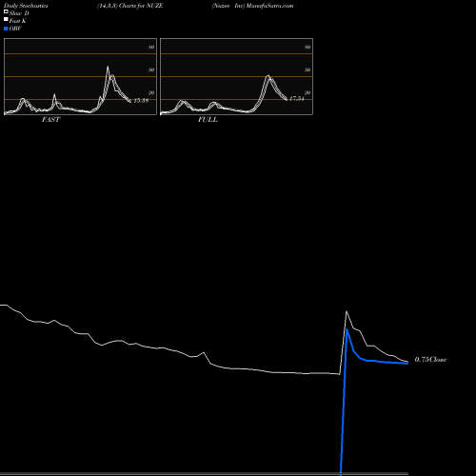Open the FAST stochastic chart panel

[80, 76]
